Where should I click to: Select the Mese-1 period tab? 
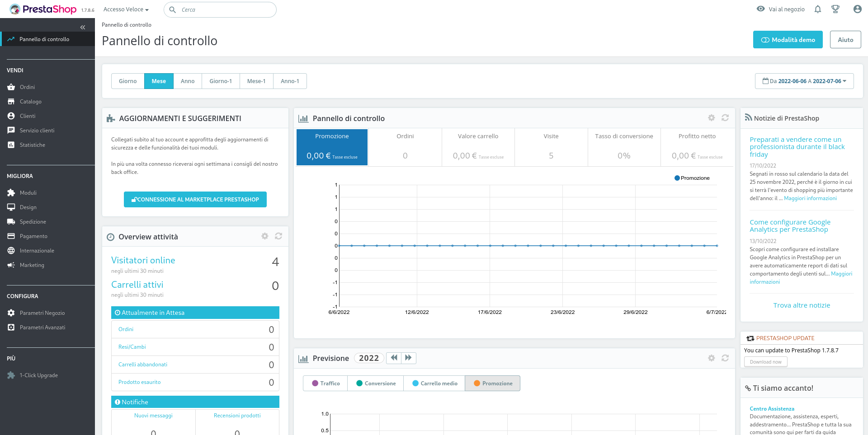[x=256, y=81]
